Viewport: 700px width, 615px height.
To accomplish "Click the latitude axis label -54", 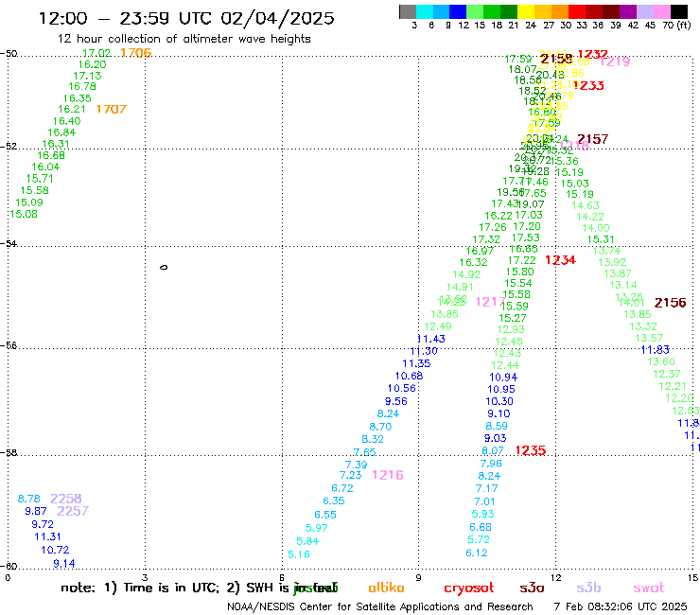I will coord(9,243).
